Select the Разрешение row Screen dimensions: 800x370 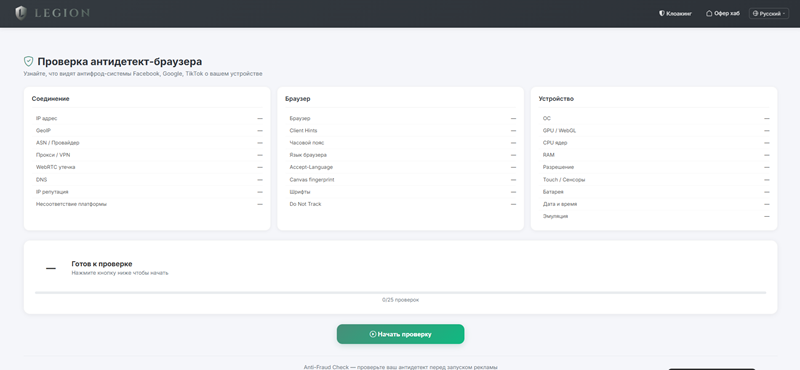(654, 167)
